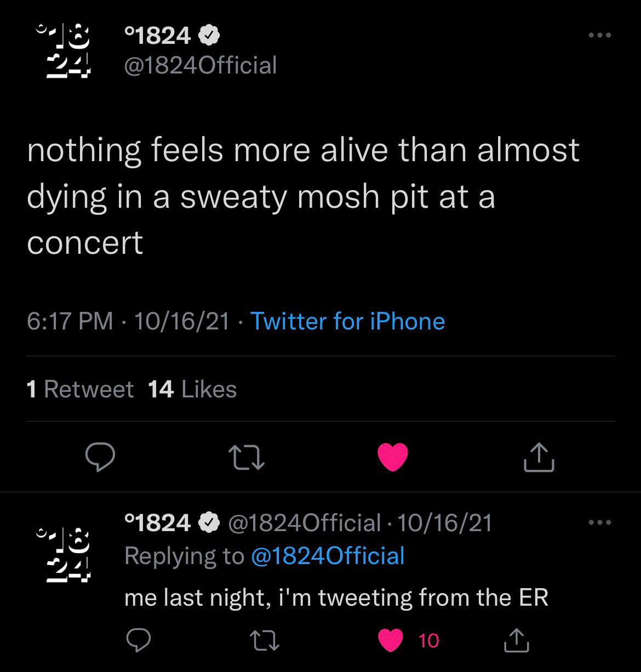The image size is (641, 672).
Task: Share the ER reply tweet
Action: 516,640
